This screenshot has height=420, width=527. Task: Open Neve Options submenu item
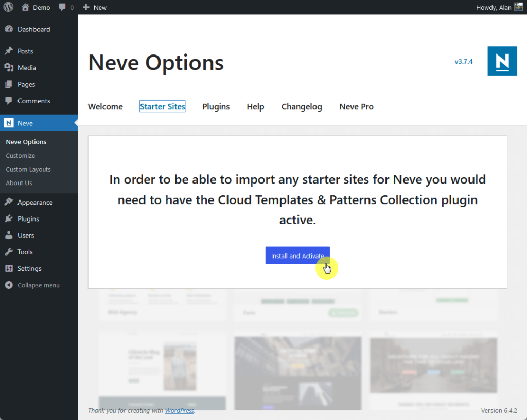click(26, 142)
